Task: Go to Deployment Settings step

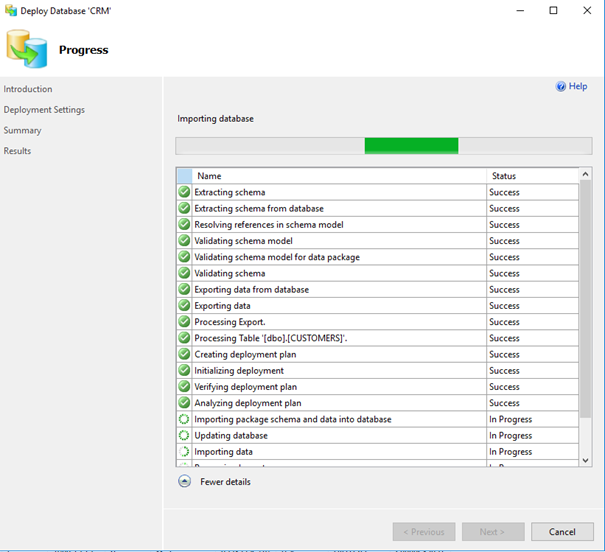Action: point(44,110)
